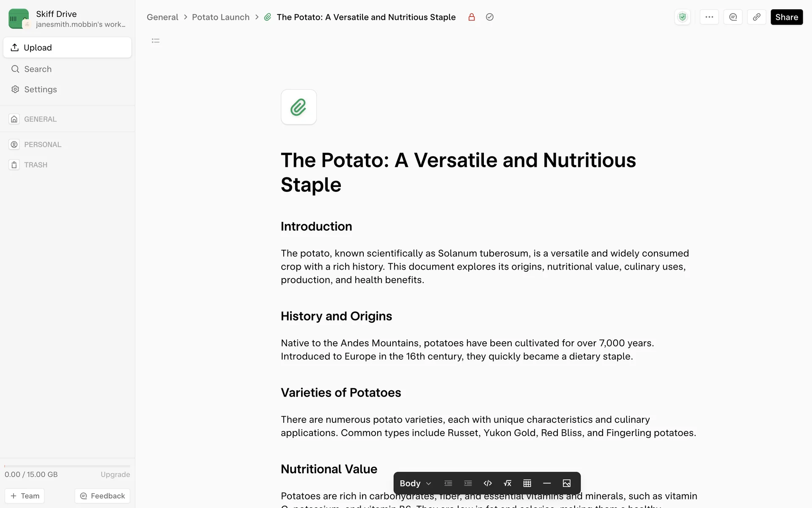This screenshot has height=508, width=812.
Task: Click the checkmark status icon by title
Action: click(x=490, y=17)
